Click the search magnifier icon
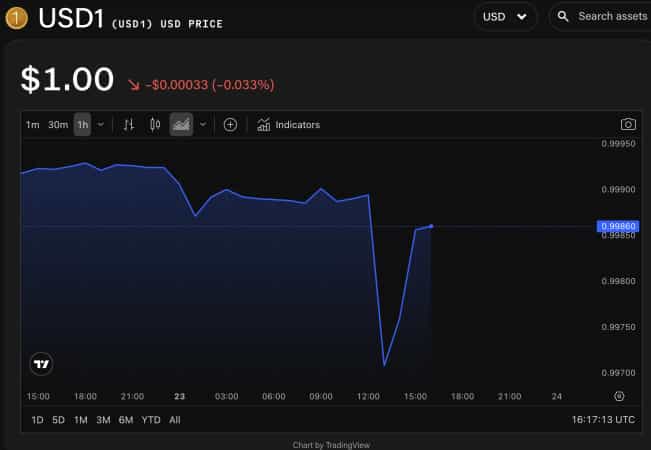 pyautogui.click(x=563, y=17)
